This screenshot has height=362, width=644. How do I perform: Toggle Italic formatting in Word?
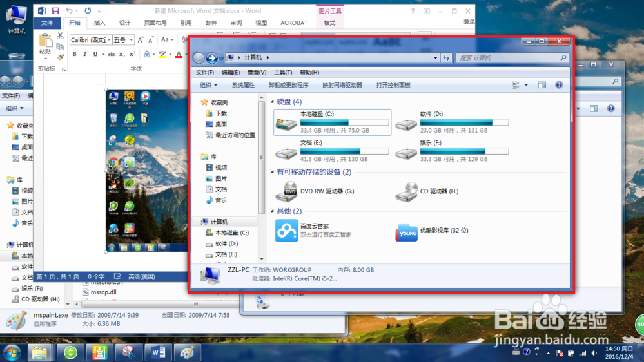(x=84, y=55)
